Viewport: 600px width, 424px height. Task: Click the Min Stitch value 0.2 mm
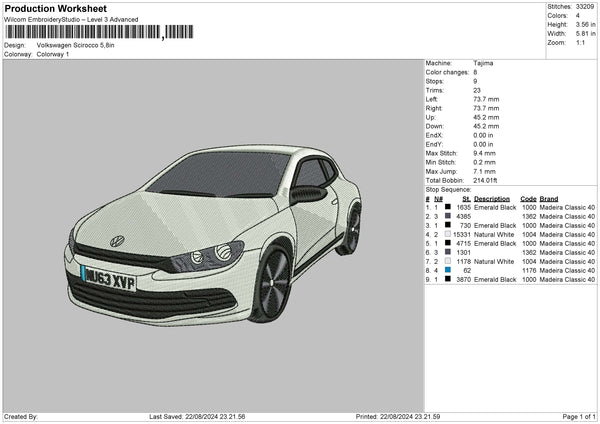coord(484,162)
